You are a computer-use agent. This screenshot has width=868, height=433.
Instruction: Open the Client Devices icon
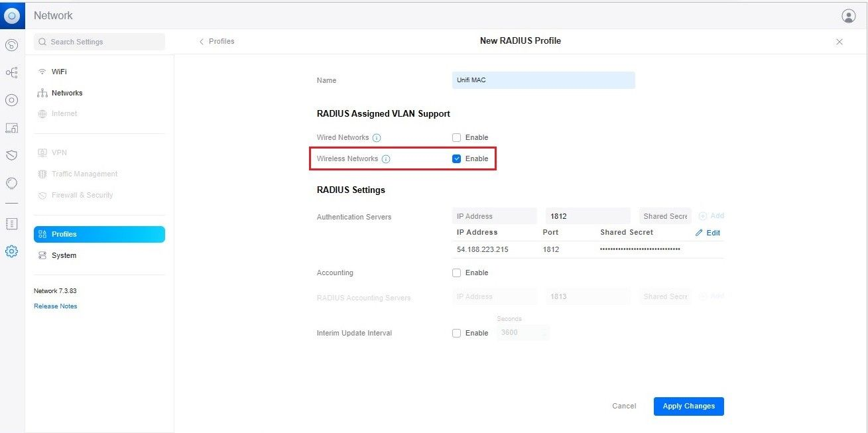pyautogui.click(x=11, y=127)
